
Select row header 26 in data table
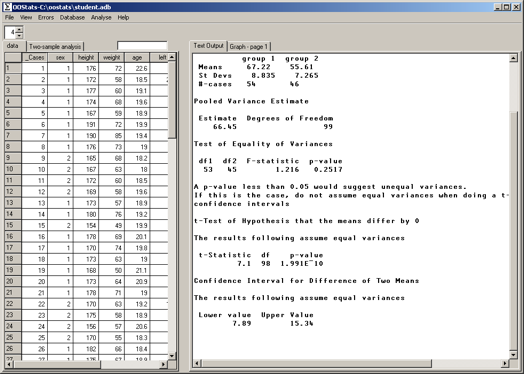click(13, 349)
